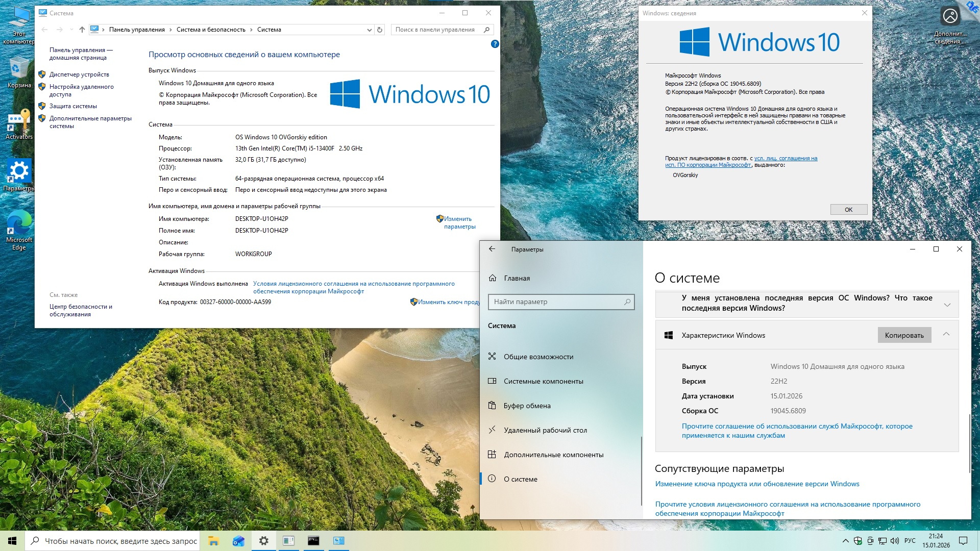Collapse Windows specifications section chevron
Screen dimensions: 980x551
(946, 335)
